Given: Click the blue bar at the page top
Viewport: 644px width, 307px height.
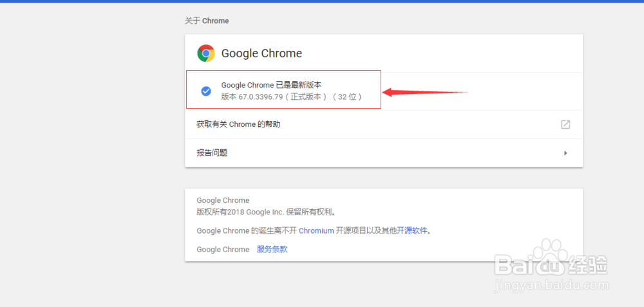Looking at the screenshot, I should (322, 1).
